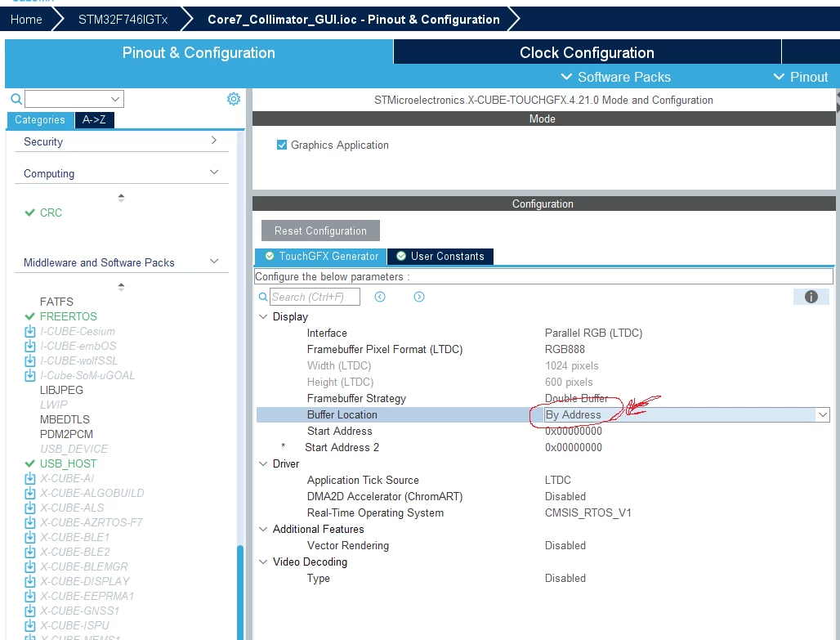The image size is (840, 640).
Task: Click download icon beside I-CUBE-Cesium
Action: tap(30, 331)
